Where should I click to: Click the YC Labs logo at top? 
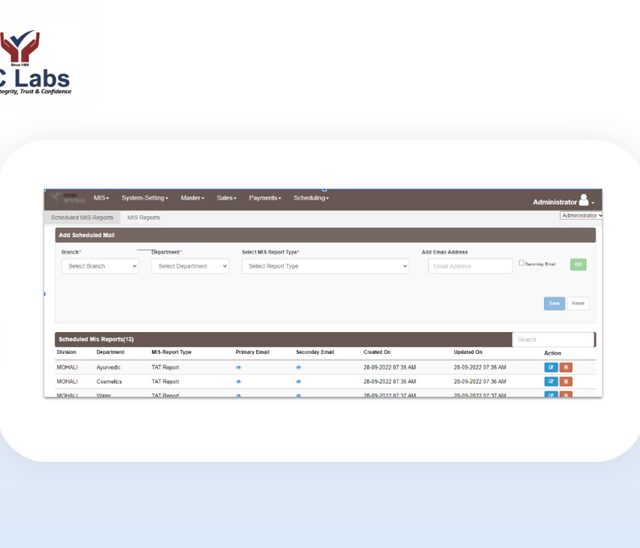click(x=35, y=62)
